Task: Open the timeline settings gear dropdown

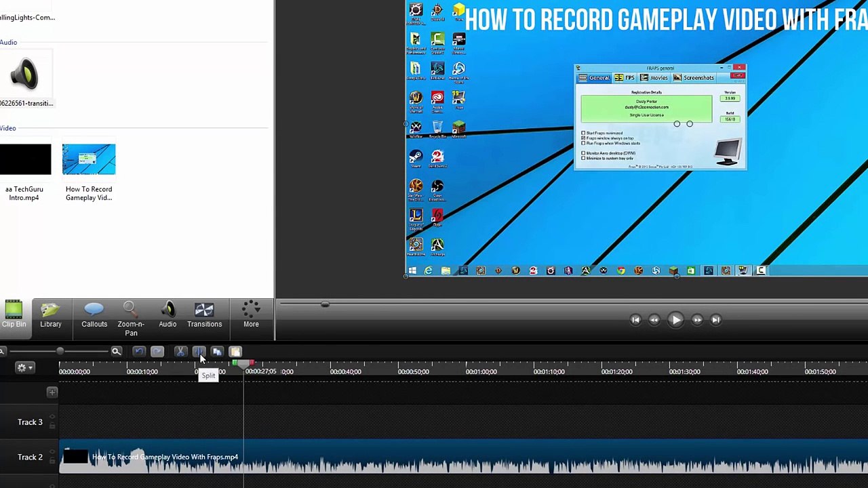Action: tap(24, 367)
